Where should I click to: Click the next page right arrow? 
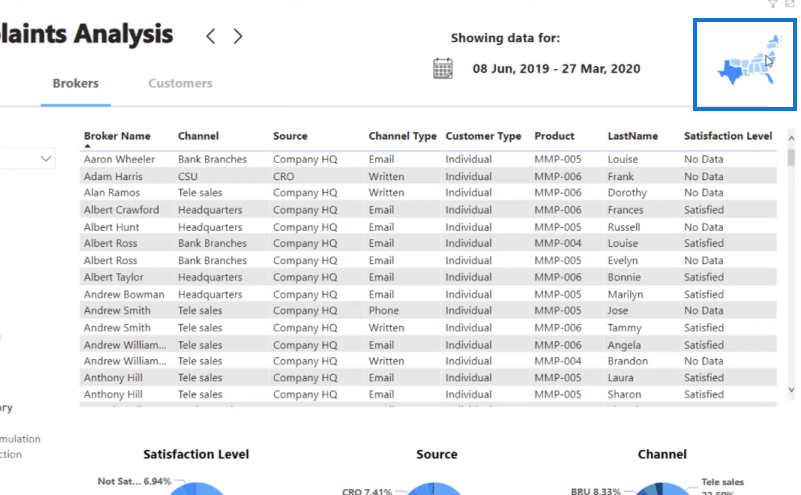coord(238,36)
